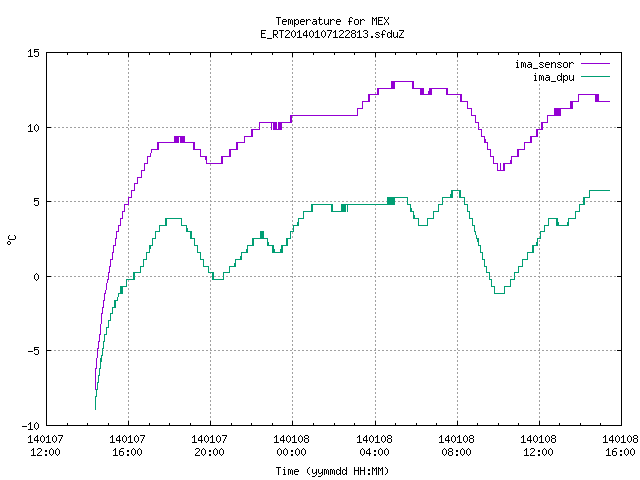Click the y-axis value 15
Image resolution: width=640 pixels, height=480 pixels.
coord(33,53)
